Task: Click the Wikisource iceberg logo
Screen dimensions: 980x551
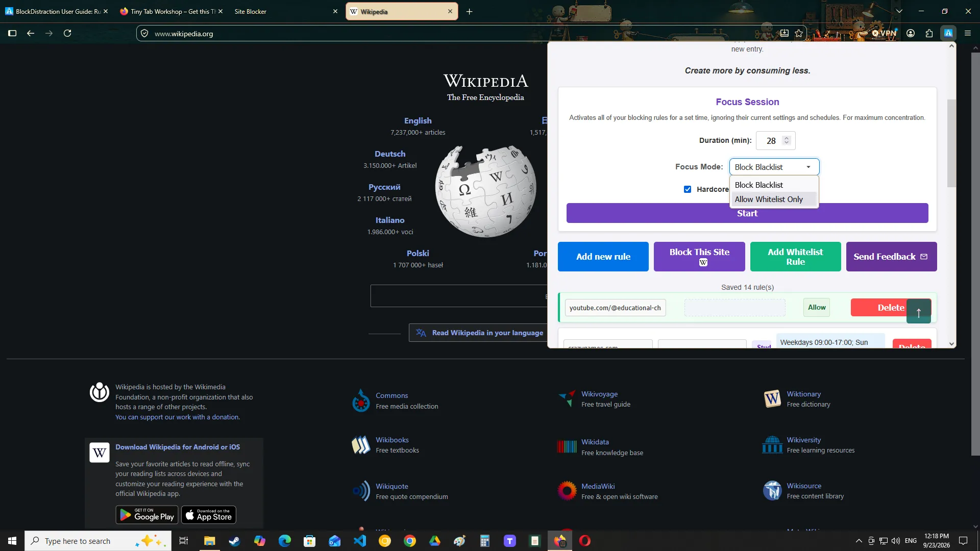Action: click(772, 490)
